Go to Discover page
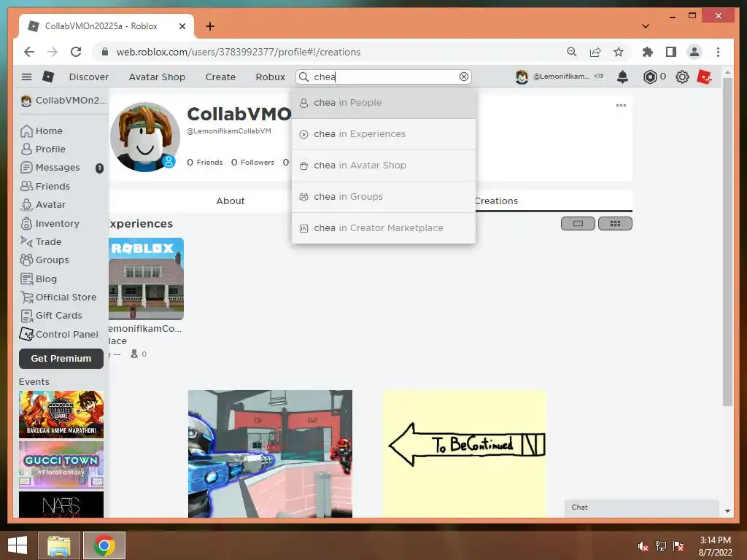 pos(88,77)
